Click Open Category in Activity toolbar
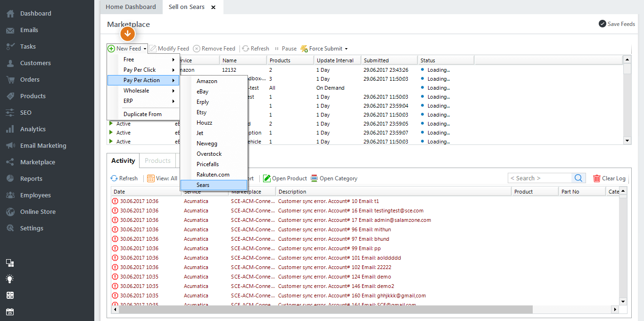Screen dimensions: 644x321 (334, 178)
